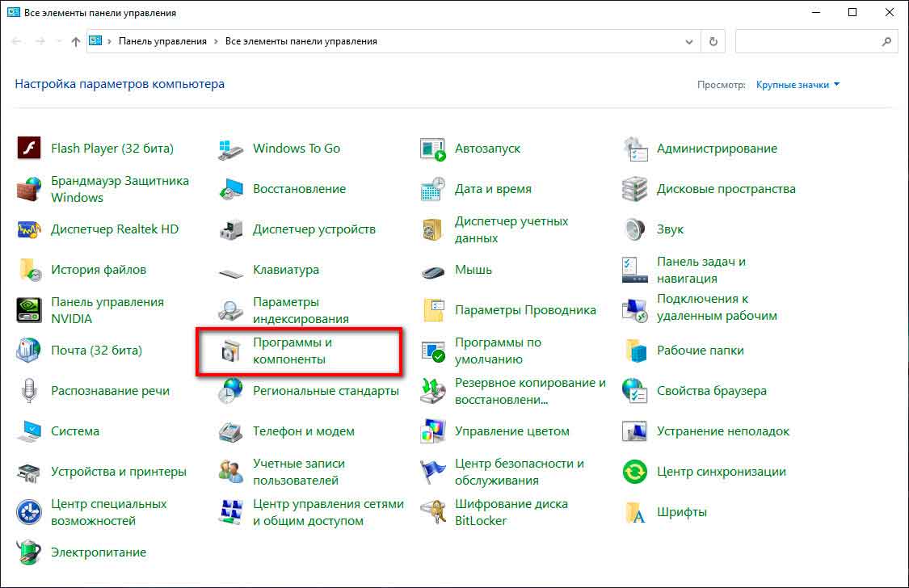909x588 pixels.
Task: Select Панель управления in address breadcrumb
Action: (162, 41)
